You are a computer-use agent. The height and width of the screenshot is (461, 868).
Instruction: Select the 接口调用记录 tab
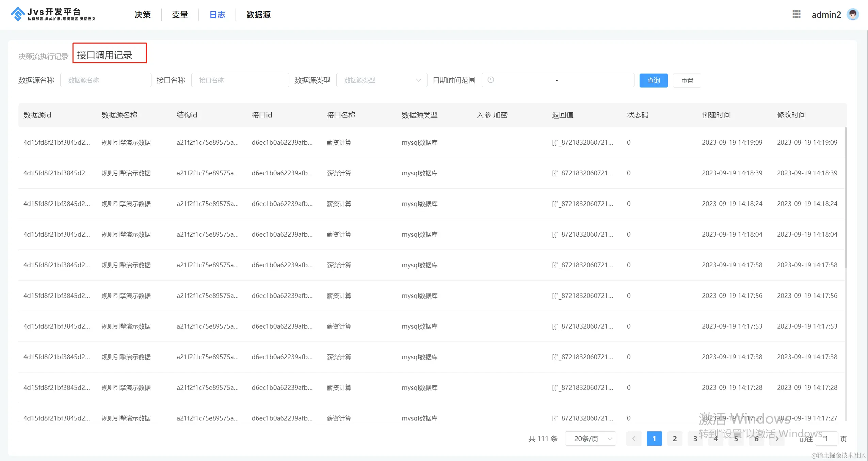(105, 55)
